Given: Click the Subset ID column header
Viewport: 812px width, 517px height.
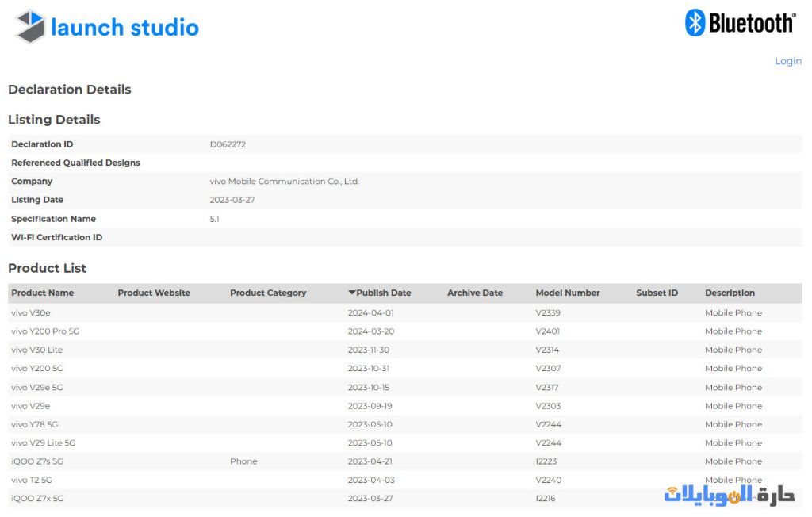Looking at the screenshot, I should point(657,293).
